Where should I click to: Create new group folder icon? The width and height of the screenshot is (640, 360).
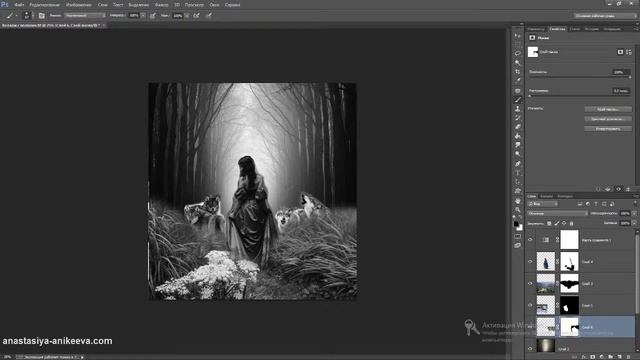[x=611, y=356]
